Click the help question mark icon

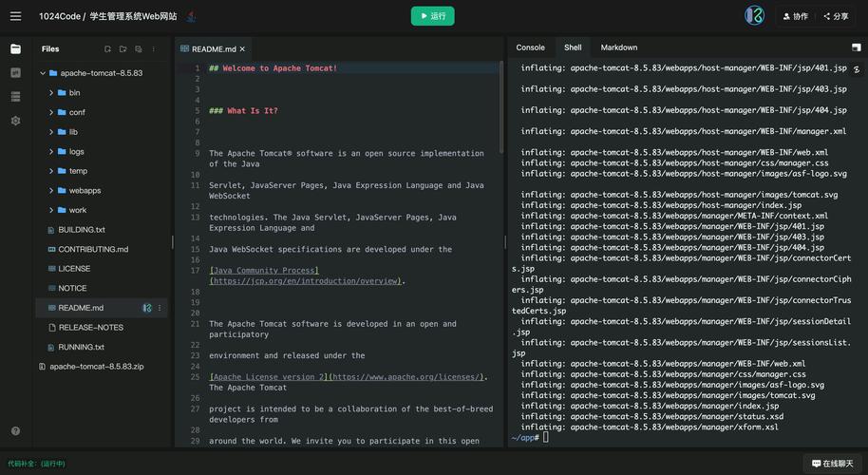[15, 430]
